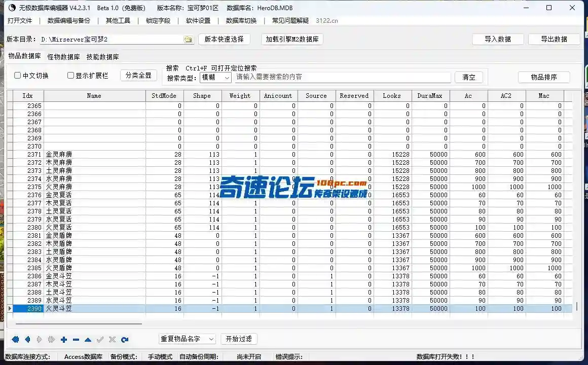Click the Looks column header
The height and width of the screenshot is (365, 588).
click(x=392, y=96)
